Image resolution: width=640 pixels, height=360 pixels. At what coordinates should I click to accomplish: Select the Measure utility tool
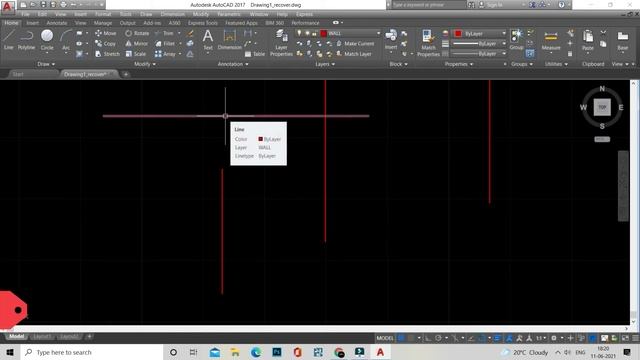(551, 40)
